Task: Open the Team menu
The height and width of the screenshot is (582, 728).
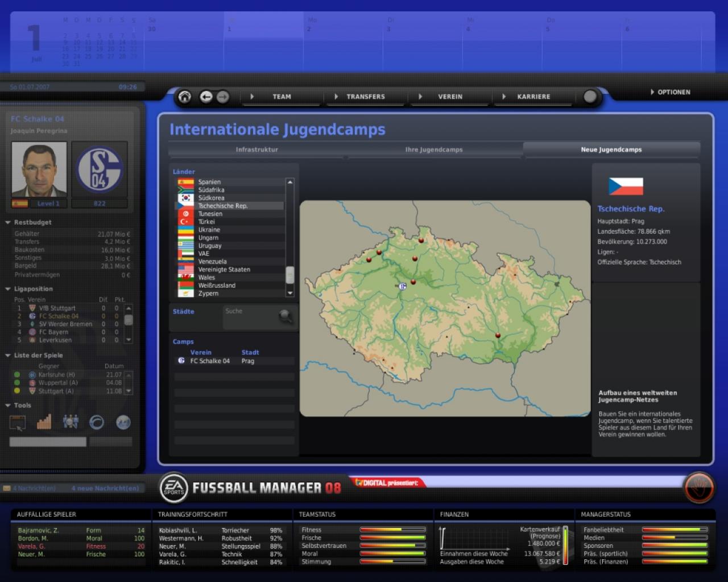Action: (282, 97)
